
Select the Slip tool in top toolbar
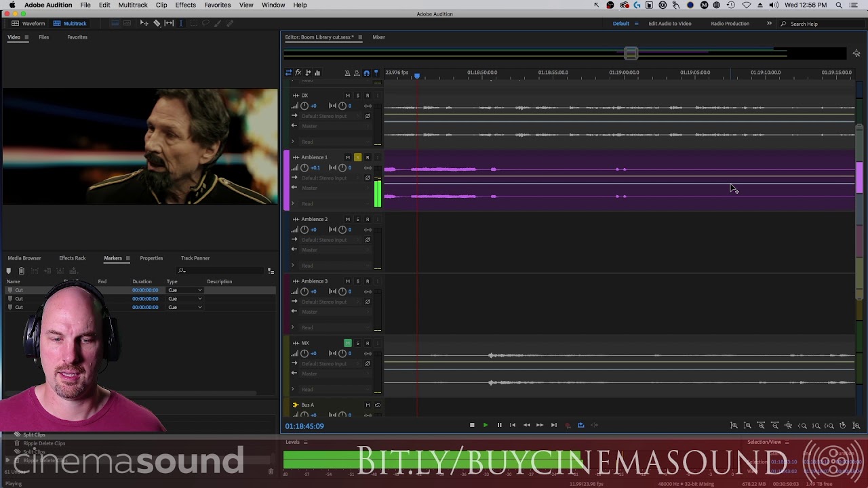169,24
